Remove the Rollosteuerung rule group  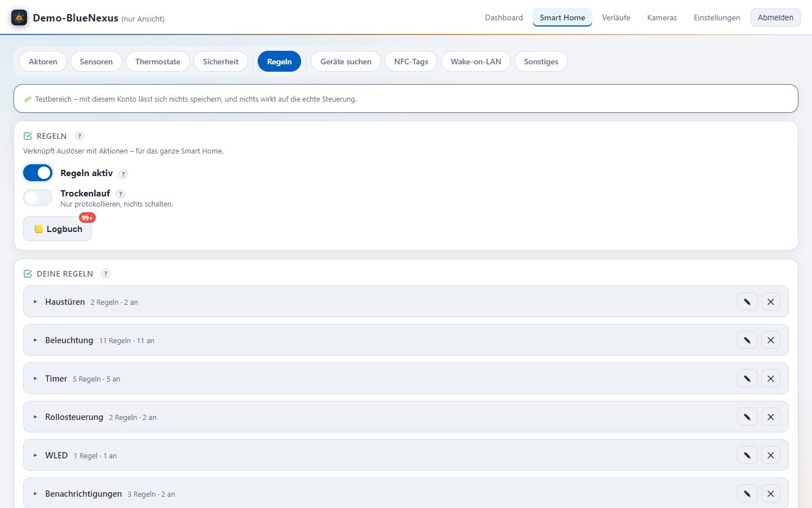tap(771, 417)
